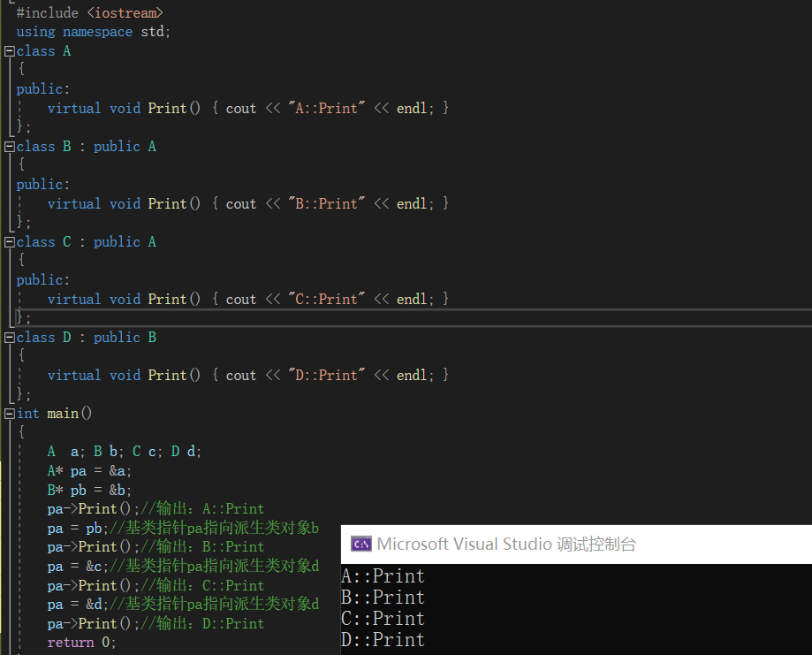
Task: Click the pa = pb; assignment line
Action: (78, 528)
